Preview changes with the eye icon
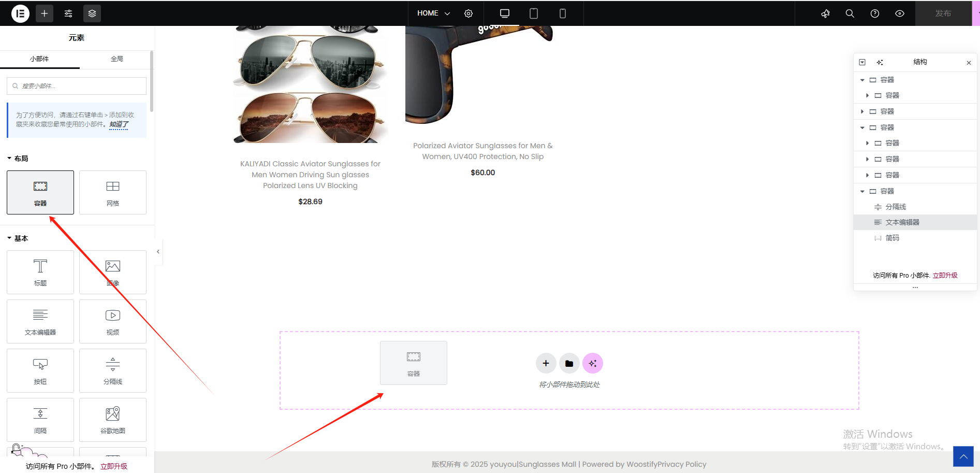Screen dimensions: 980x473 pos(900,13)
